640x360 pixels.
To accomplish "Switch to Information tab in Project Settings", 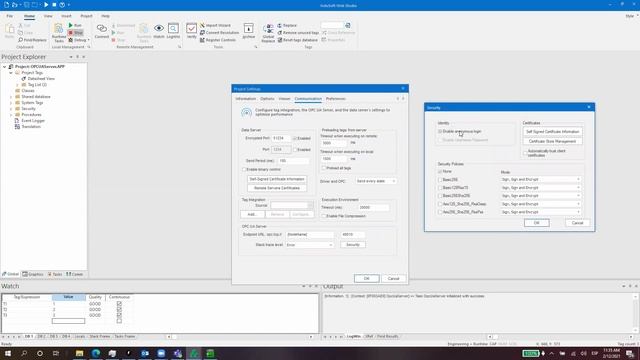I will 246,99.
